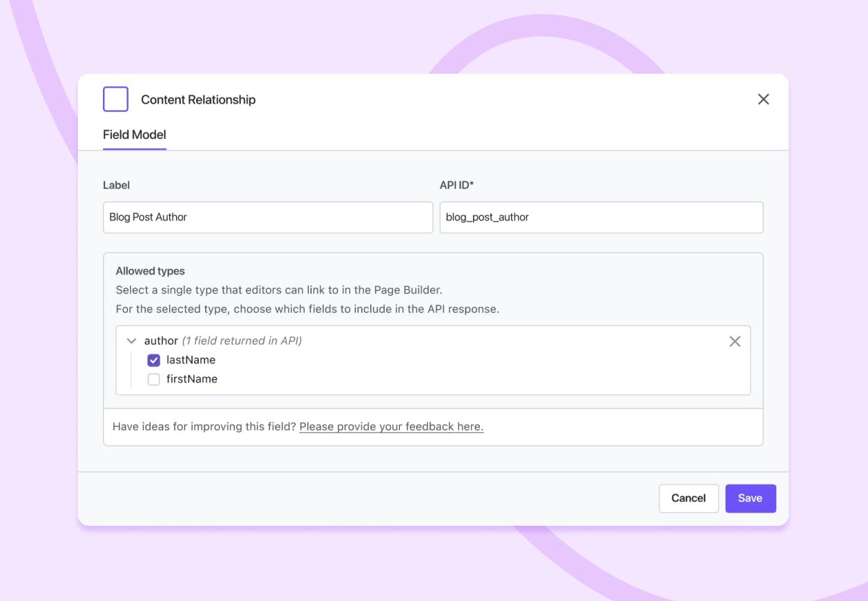The width and height of the screenshot is (868, 601).
Task: Open the 'Please provide your feedback here' link
Action: [391, 426]
